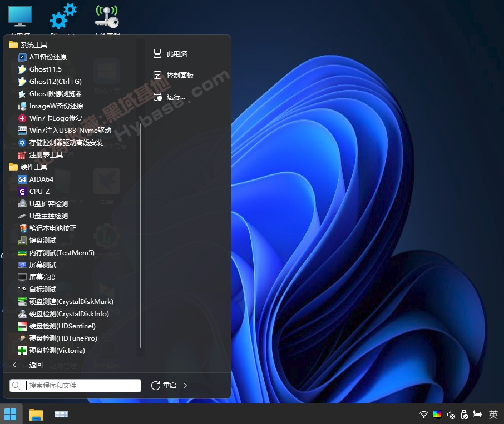The height and width of the screenshot is (424, 504).
Task: Open U盘扩容检测 icon
Action: coord(22,204)
